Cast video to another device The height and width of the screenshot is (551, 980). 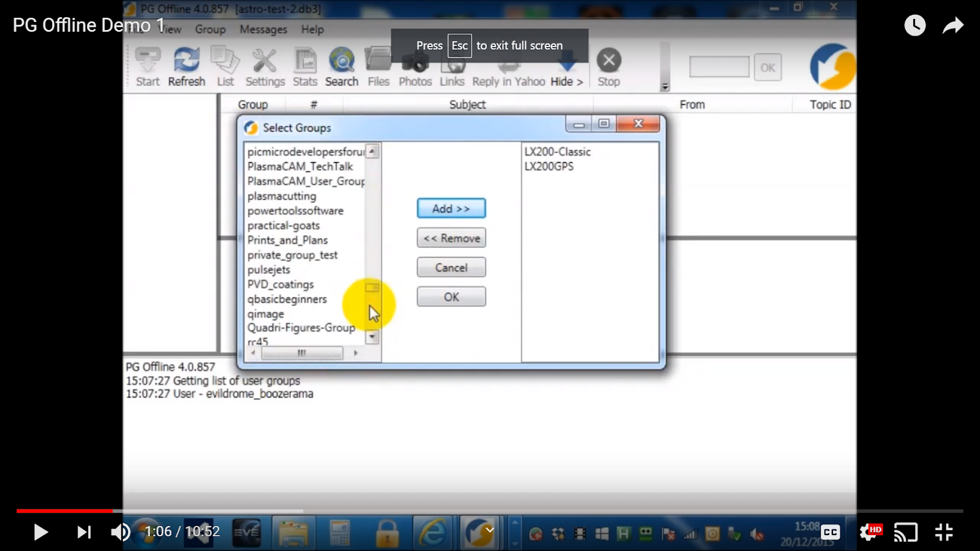click(906, 532)
